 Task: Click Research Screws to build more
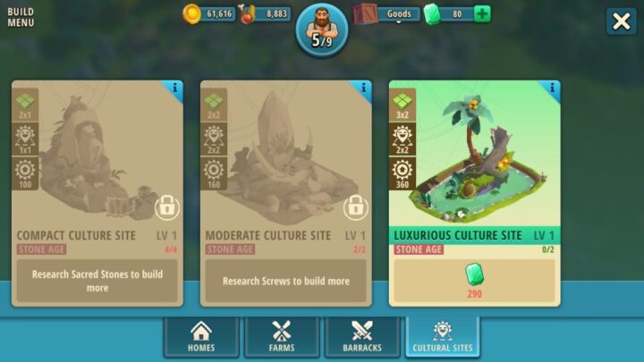click(x=286, y=281)
